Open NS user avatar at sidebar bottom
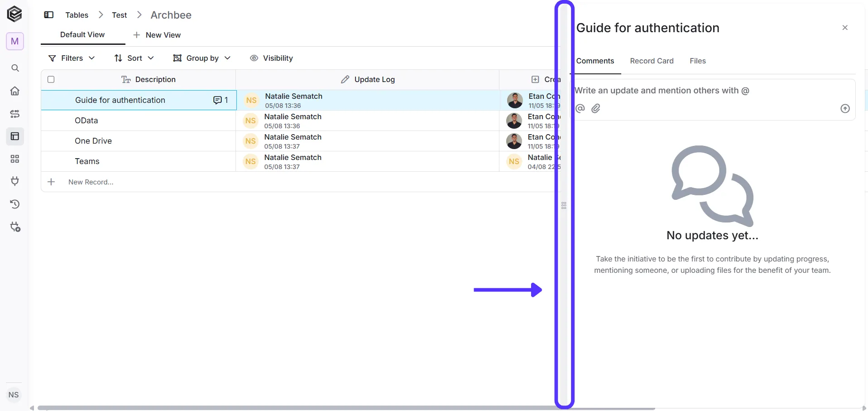Viewport: 868px width, 411px height. tap(14, 395)
